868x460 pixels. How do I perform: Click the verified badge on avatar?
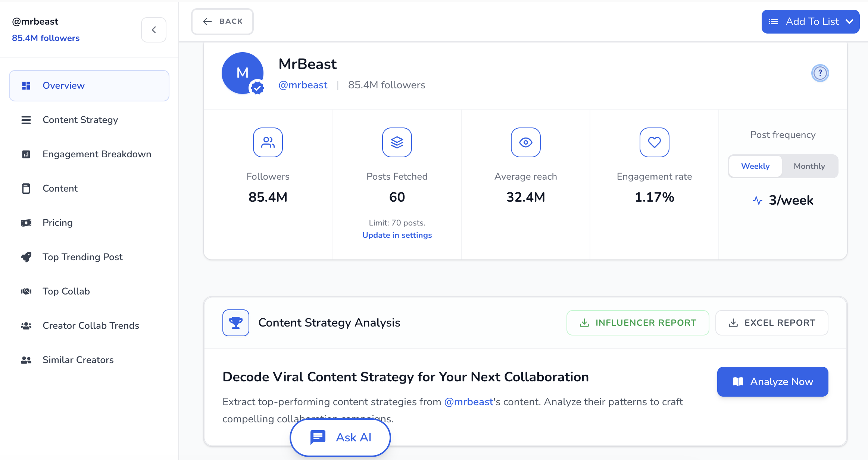point(257,88)
